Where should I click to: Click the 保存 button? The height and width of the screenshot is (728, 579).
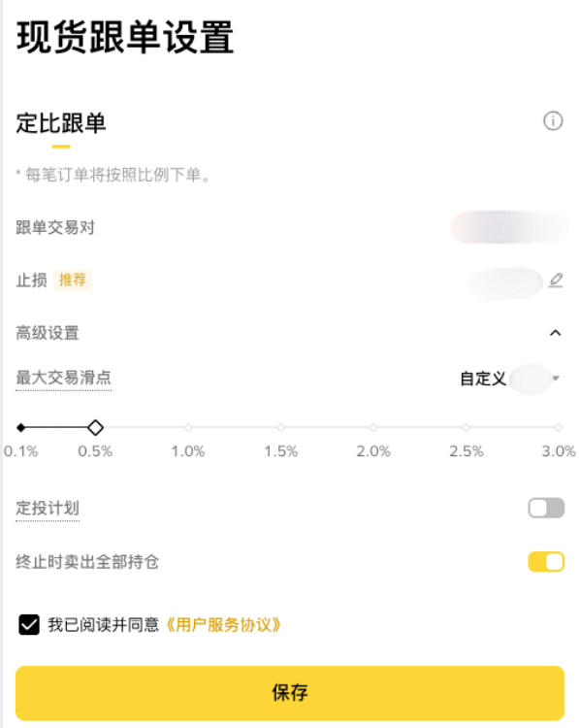(290, 693)
